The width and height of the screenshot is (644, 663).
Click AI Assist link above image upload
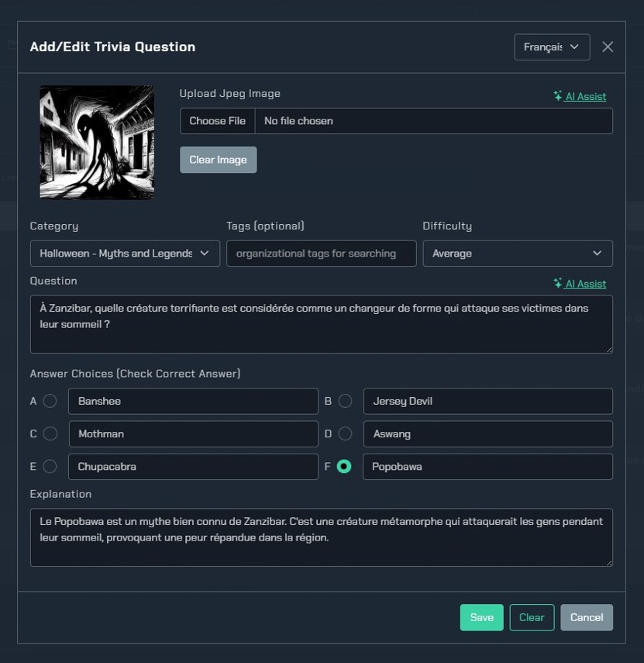[580, 96]
